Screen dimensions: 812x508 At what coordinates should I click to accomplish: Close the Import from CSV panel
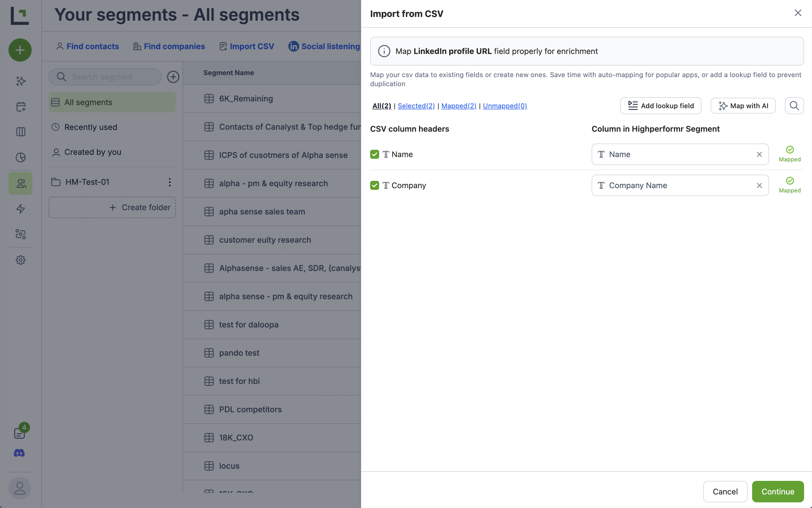pos(798,13)
